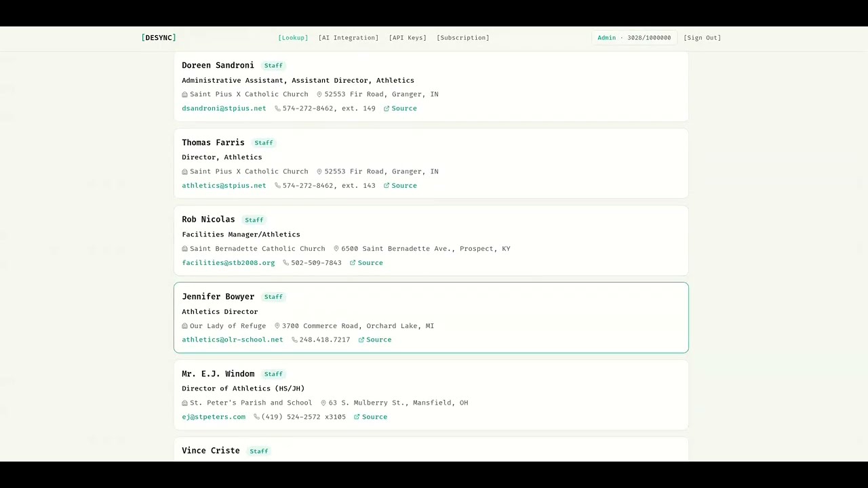Screen dimensions: 868x488
Task: Click the title Athletics Director
Action: coord(220,312)
